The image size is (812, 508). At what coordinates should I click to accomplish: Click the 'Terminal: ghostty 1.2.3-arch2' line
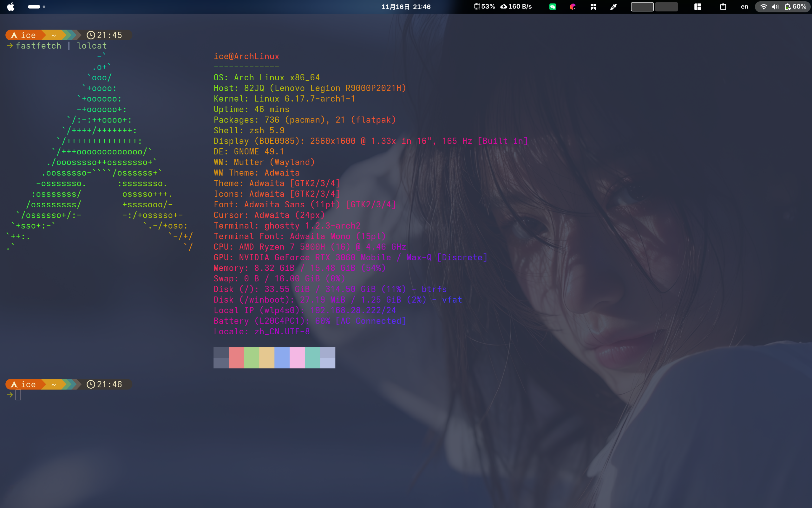pos(287,226)
